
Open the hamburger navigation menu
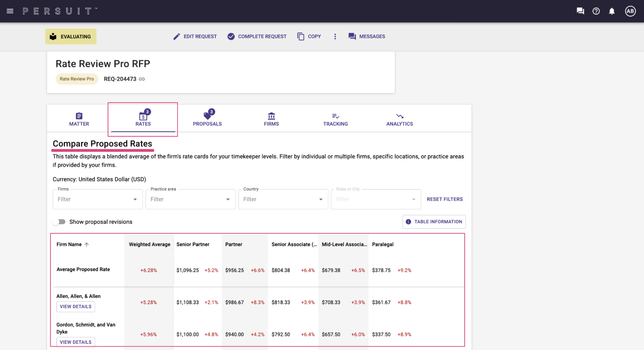[x=10, y=11]
